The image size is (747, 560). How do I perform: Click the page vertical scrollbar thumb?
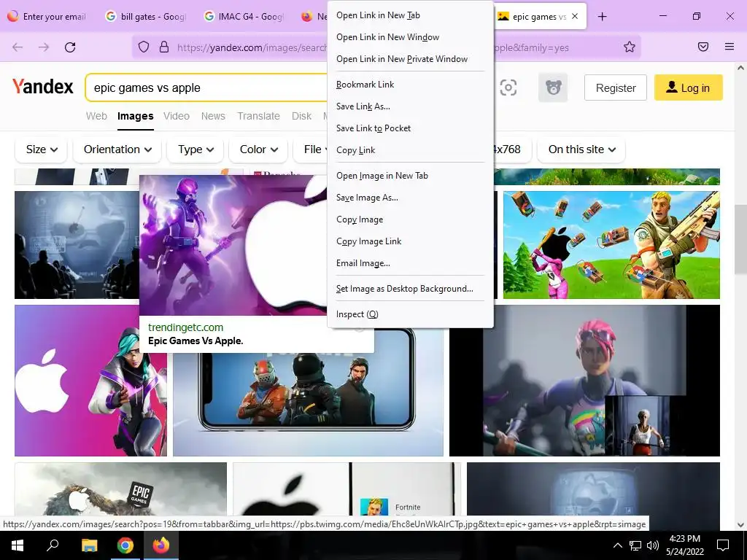(x=740, y=239)
